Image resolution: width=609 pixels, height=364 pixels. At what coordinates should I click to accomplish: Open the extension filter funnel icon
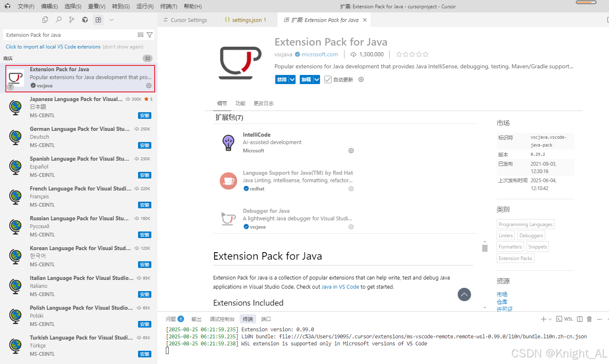point(150,35)
